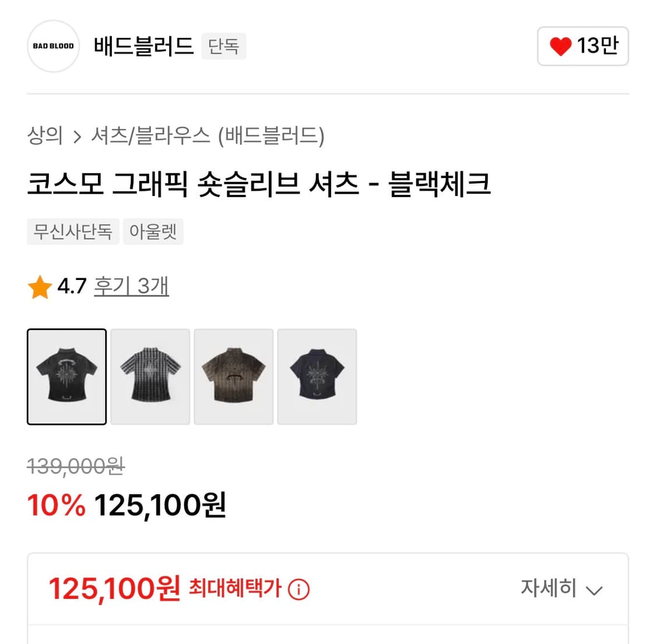Select the 아울렛 badge
The height and width of the screenshot is (644, 656).
[x=153, y=232]
